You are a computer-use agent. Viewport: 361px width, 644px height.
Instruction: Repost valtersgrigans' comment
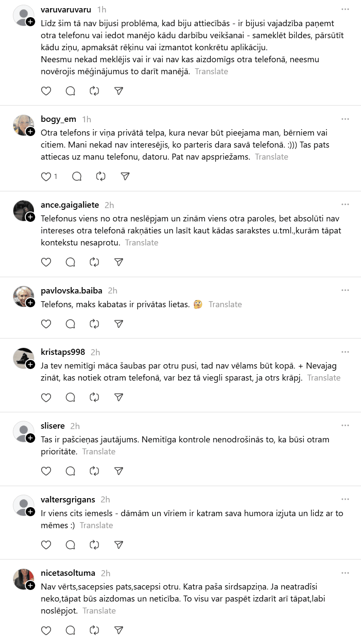94,545
